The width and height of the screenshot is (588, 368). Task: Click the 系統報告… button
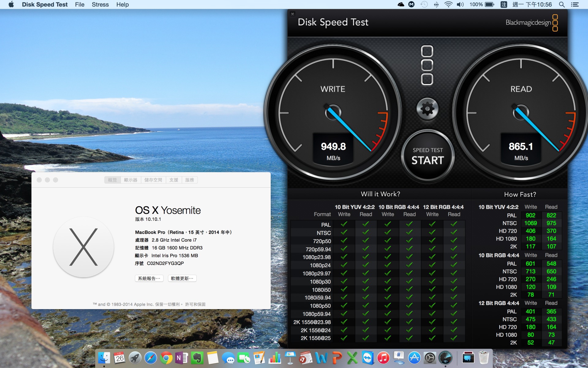[x=149, y=278]
